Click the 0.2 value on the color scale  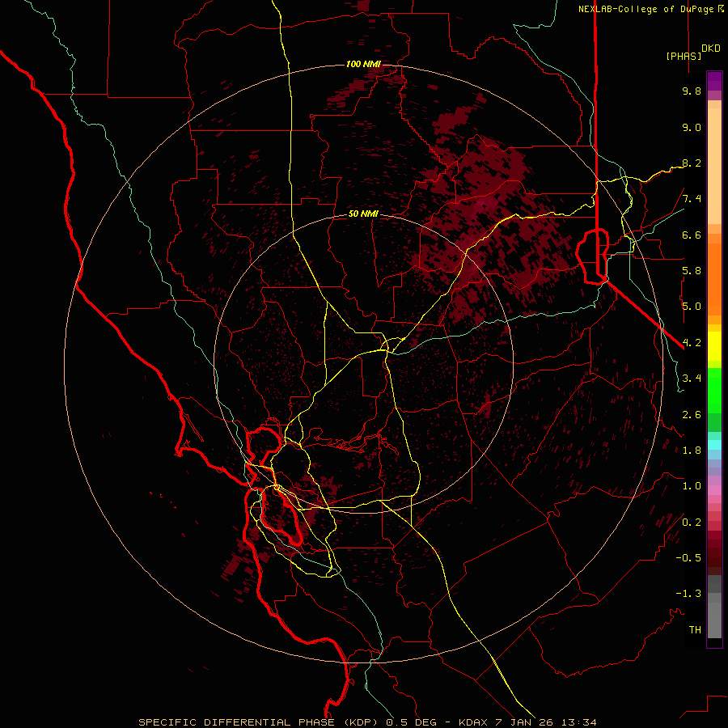692,522
